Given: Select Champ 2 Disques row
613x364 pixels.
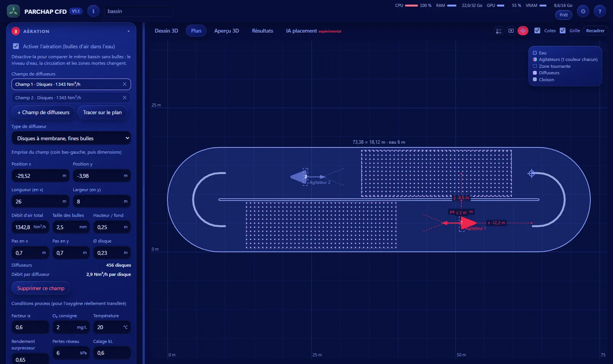Looking at the screenshot, I should click(71, 98).
